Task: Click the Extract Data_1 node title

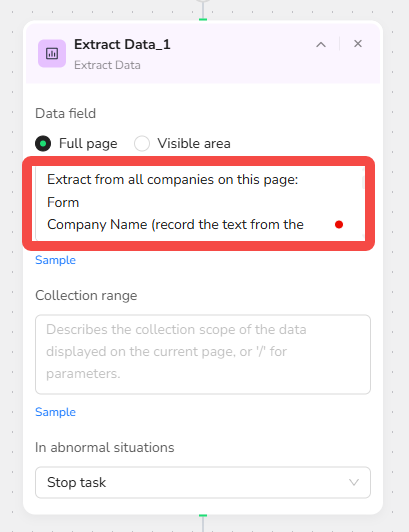Action: pyautogui.click(x=122, y=44)
